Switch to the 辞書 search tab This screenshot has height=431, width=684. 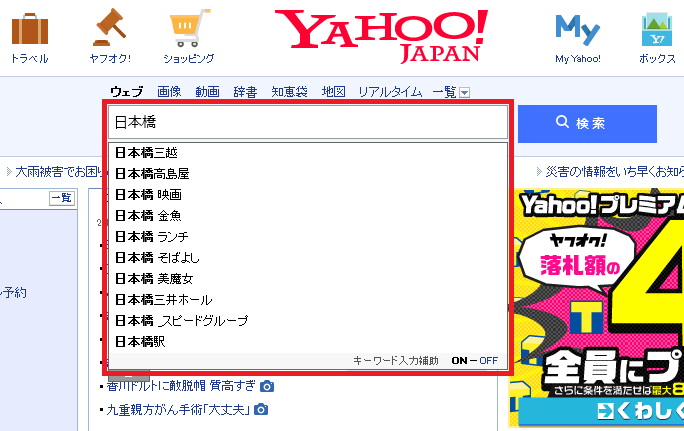[245, 92]
